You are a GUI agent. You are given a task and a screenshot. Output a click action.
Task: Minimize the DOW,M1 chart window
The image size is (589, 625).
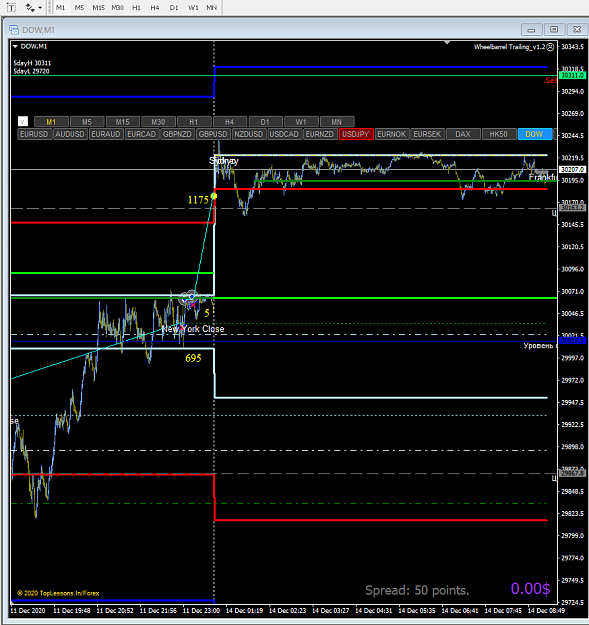tap(531, 29)
